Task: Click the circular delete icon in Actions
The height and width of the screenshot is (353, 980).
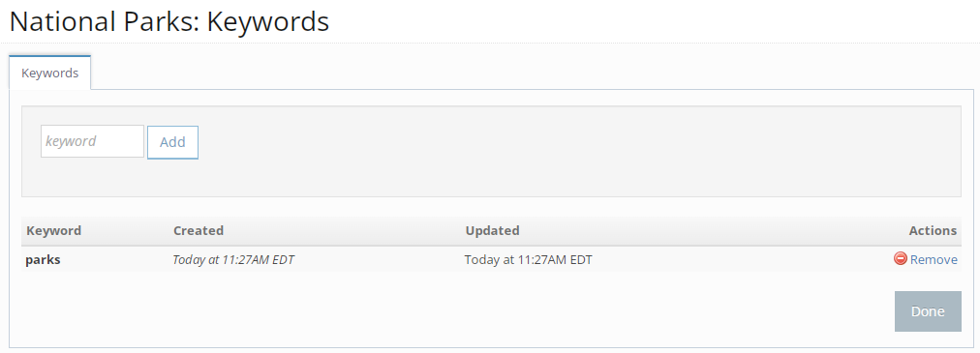Action: click(x=900, y=259)
